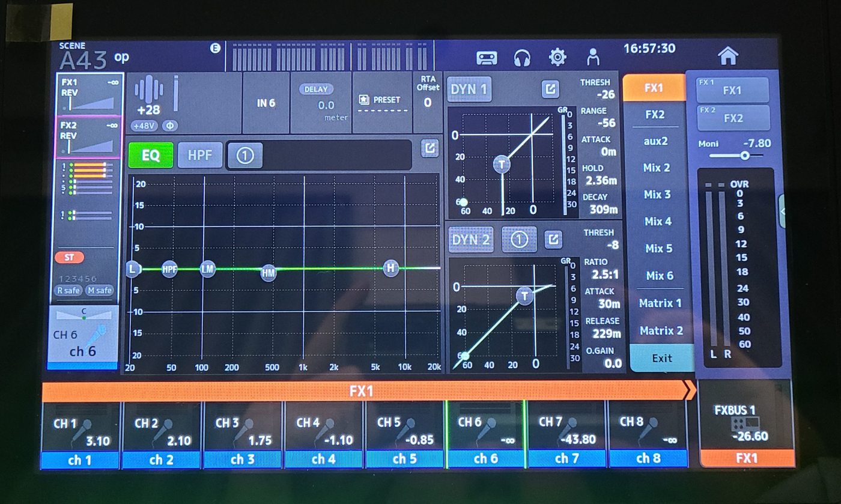
Task: Select the EQ L band handle
Action: (x=132, y=269)
